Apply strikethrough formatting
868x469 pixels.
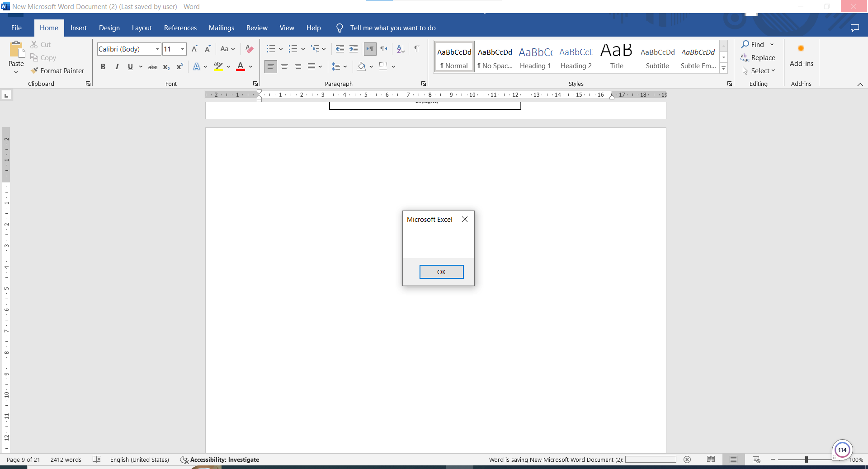[153, 67]
